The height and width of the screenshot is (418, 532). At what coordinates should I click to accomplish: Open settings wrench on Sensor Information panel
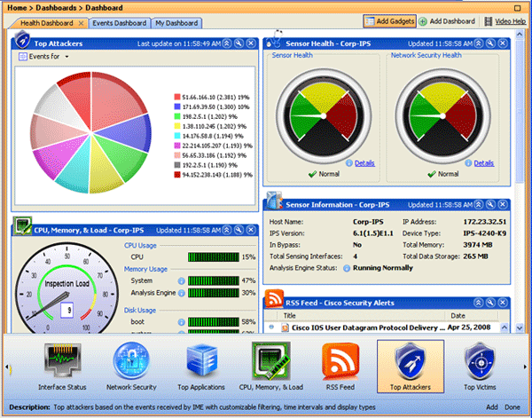pyautogui.click(x=491, y=204)
